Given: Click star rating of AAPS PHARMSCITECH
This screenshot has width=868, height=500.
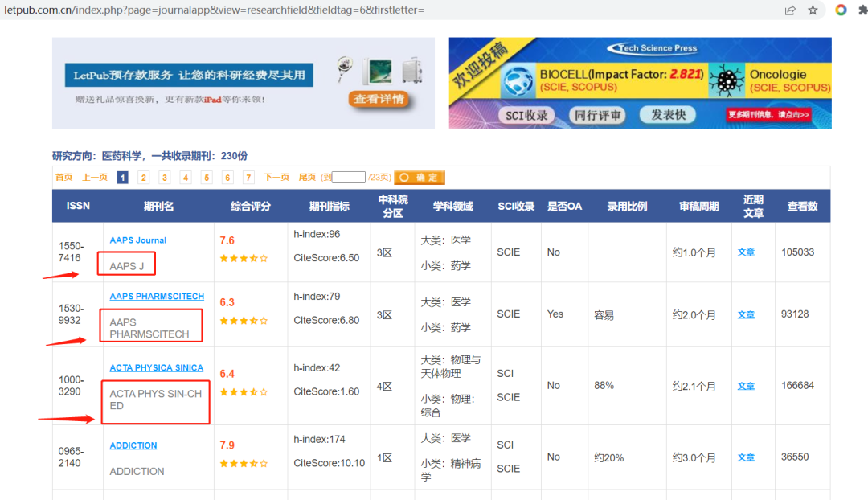Looking at the screenshot, I should pos(244,321).
